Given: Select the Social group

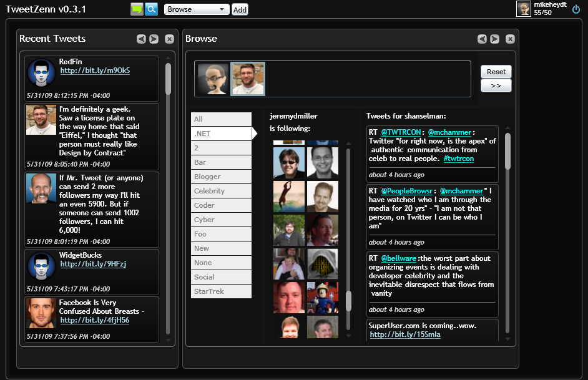Looking at the screenshot, I should 221,277.
